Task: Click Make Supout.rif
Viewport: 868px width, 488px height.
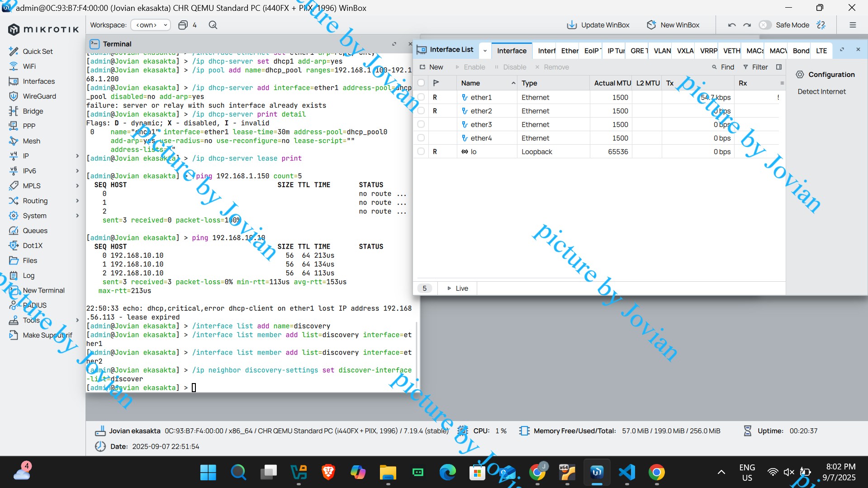Action: 47,335
